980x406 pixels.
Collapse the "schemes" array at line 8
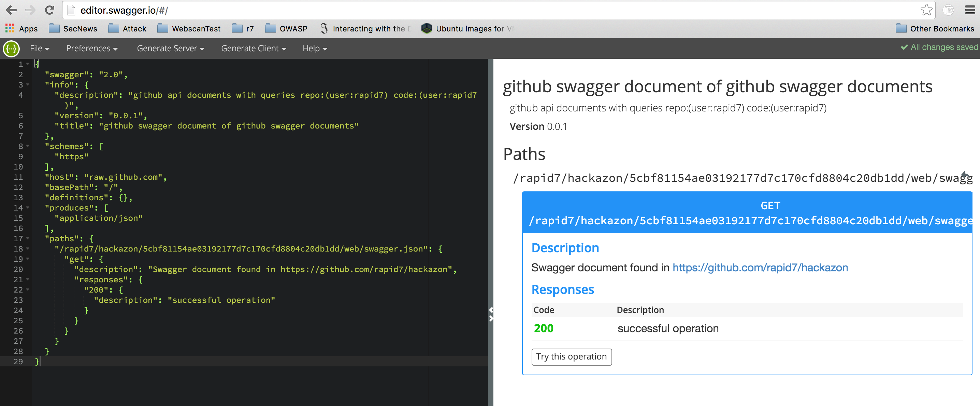(28, 146)
